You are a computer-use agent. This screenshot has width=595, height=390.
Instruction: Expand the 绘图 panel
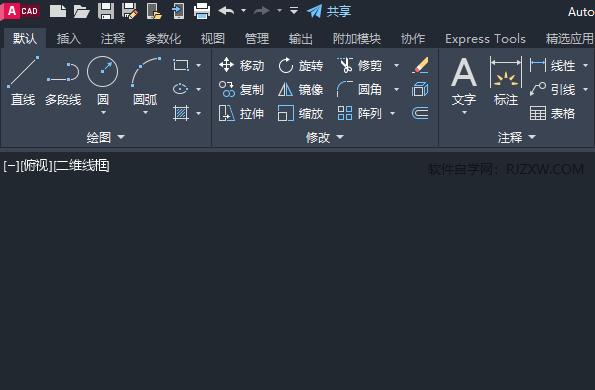[105, 137]
